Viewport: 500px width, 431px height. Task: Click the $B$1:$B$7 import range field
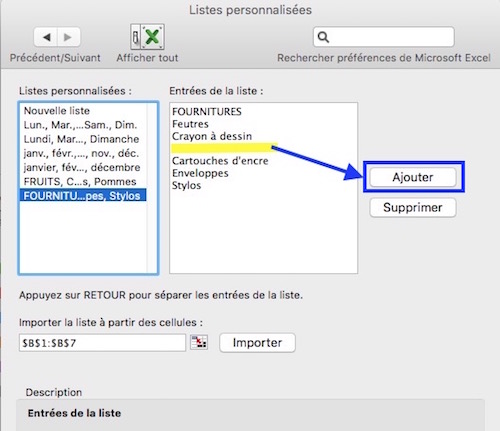coord(102,343)
